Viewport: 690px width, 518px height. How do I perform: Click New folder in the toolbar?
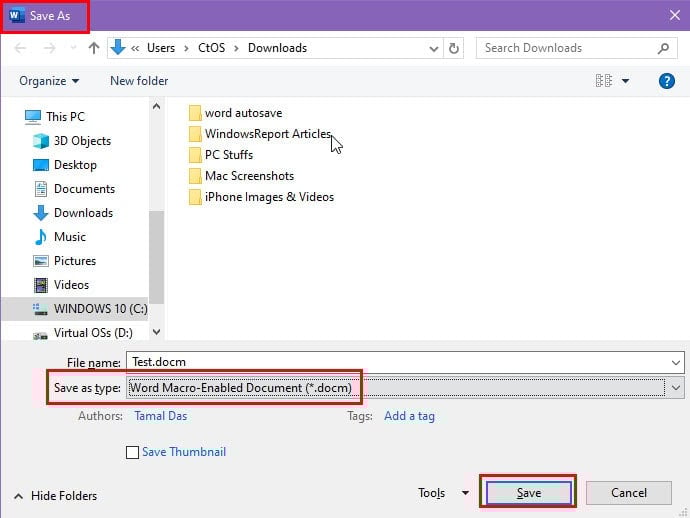(x=139, y=81)
